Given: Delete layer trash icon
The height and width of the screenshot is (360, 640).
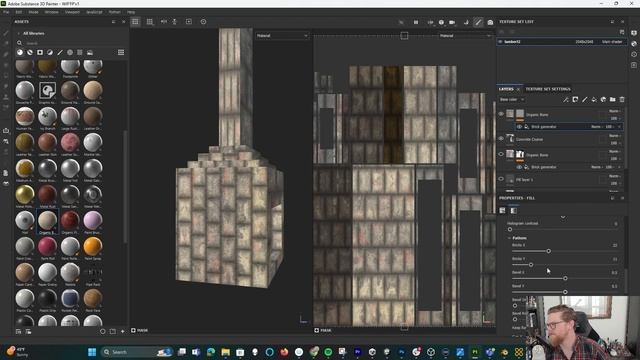Looking at the screenshot, I should point(622,100).
